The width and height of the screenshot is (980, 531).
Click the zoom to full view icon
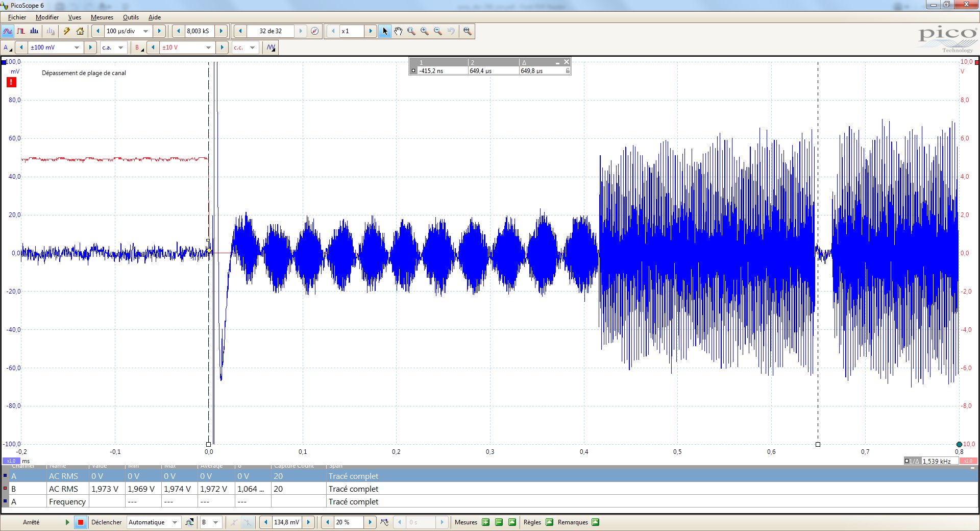coord(467,31)
